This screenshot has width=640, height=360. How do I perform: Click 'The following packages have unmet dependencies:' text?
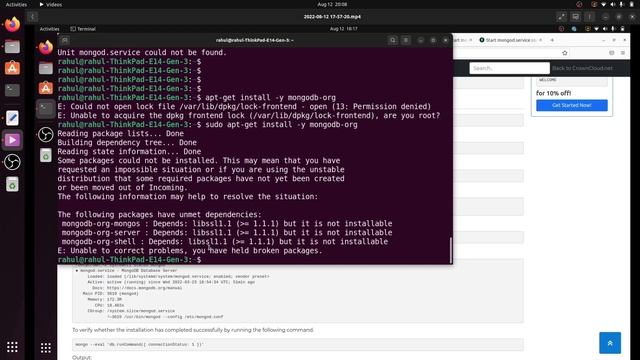(x=159, y=215)
